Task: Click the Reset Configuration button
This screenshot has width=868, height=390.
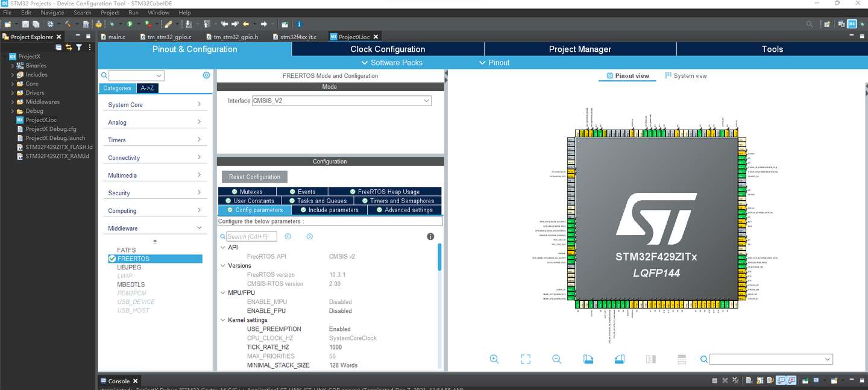Action: pyautogui.click(x=254, y=177)
